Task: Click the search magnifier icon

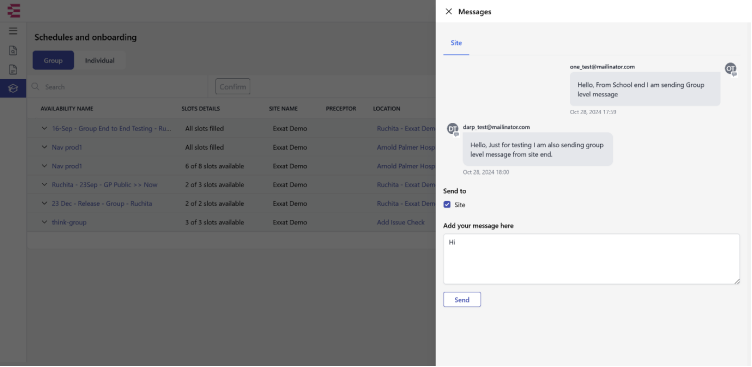Action: click(x=35, y=87)
